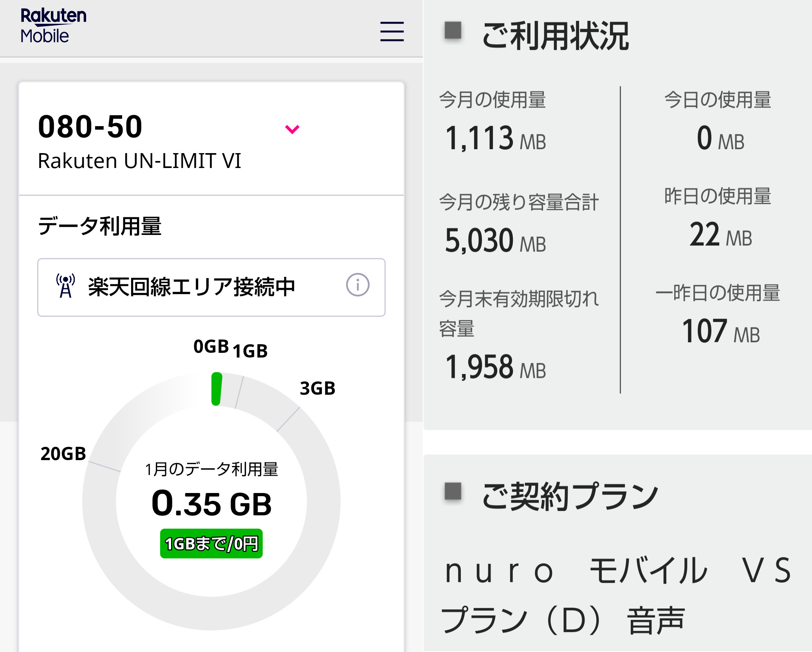This screenshot has width=812, height=652.
Task: Select the 080-50 phone number
Action: (90, 127)
